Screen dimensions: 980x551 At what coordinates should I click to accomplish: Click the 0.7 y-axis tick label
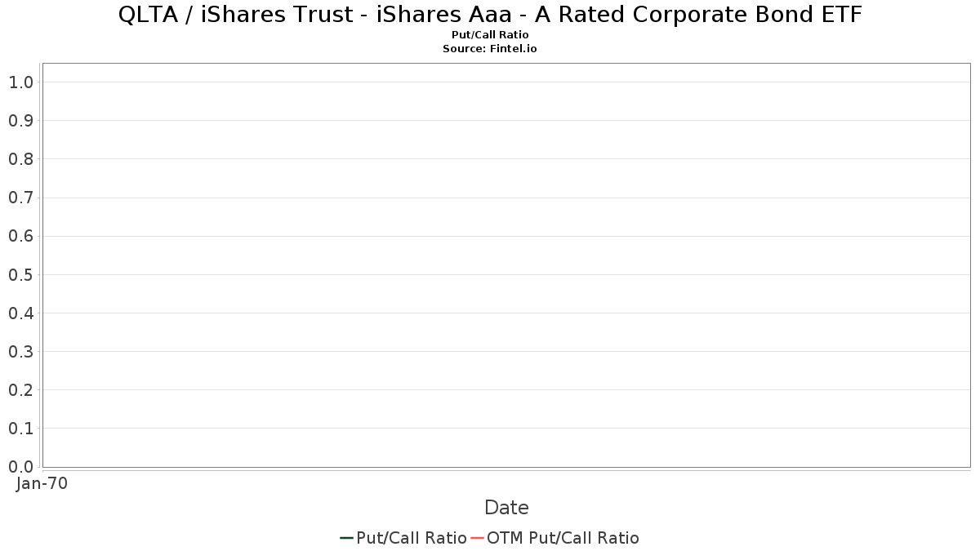click(21, 198)
